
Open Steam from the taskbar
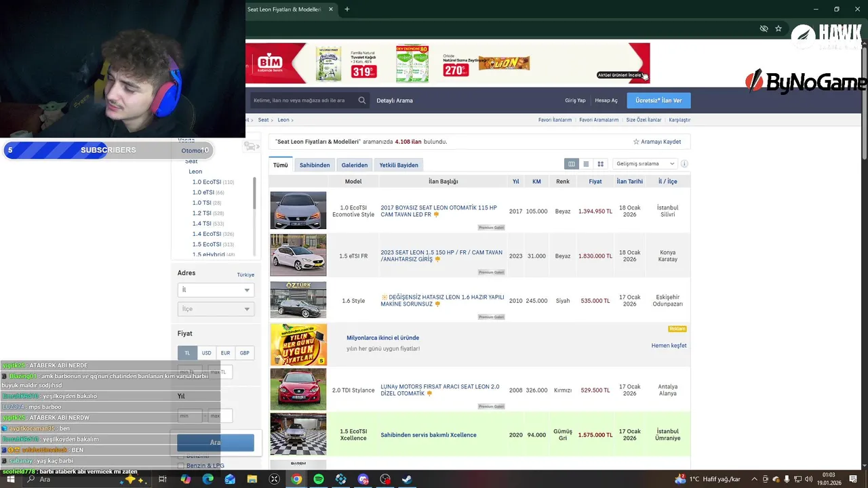pyautogui.click(x=407, y=479)
